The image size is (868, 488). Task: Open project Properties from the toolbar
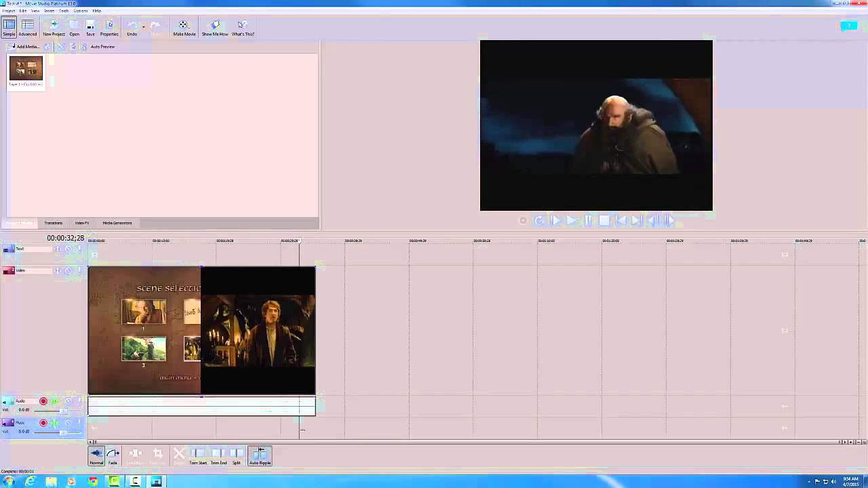point(109,27)
